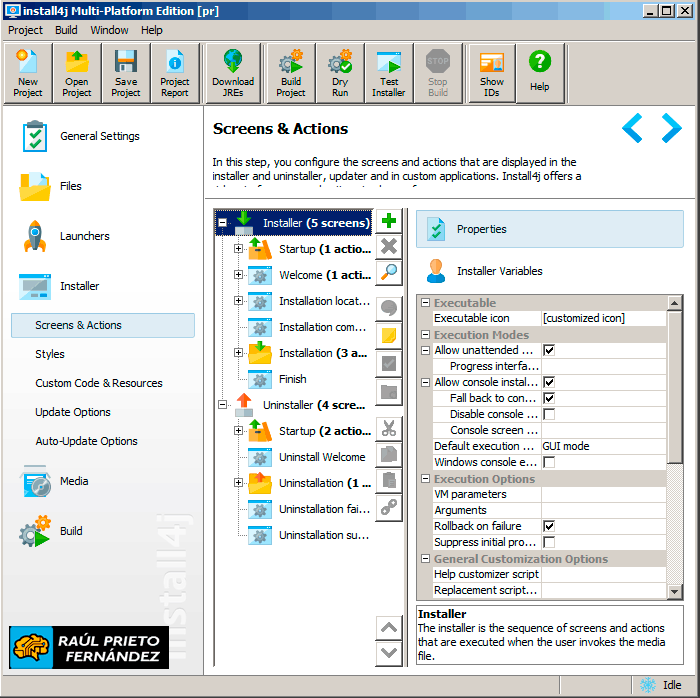
Task: Enable the Disable console checkbox
Action: (549, 414)
